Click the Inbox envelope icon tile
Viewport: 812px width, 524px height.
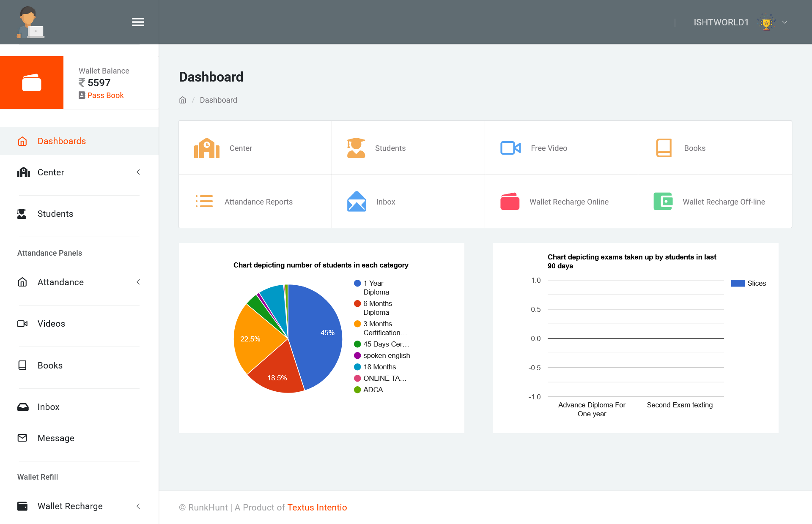(x=357, y=202)
